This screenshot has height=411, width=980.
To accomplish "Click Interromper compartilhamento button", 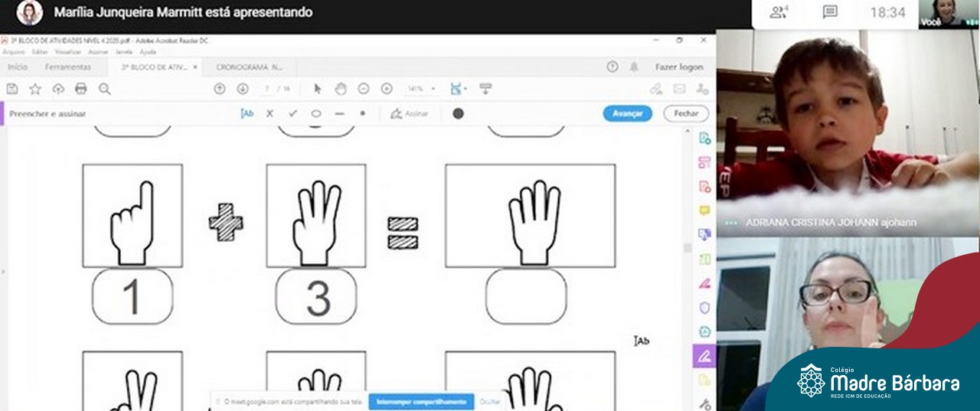I will point(420,402).
